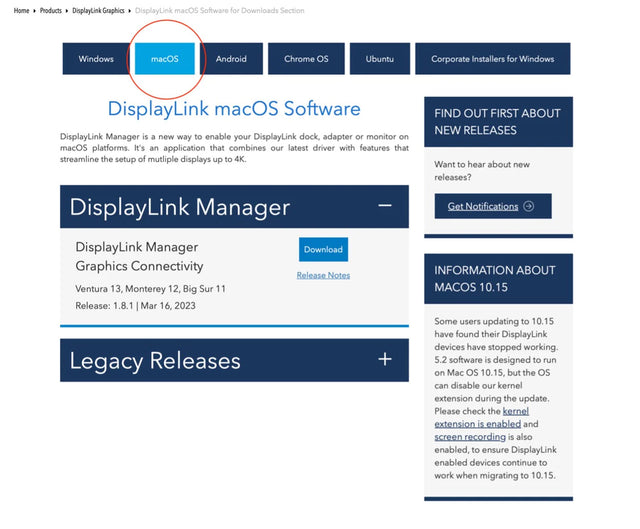
Task: Go to Products breadcrumb
Action: coord(51,11)
